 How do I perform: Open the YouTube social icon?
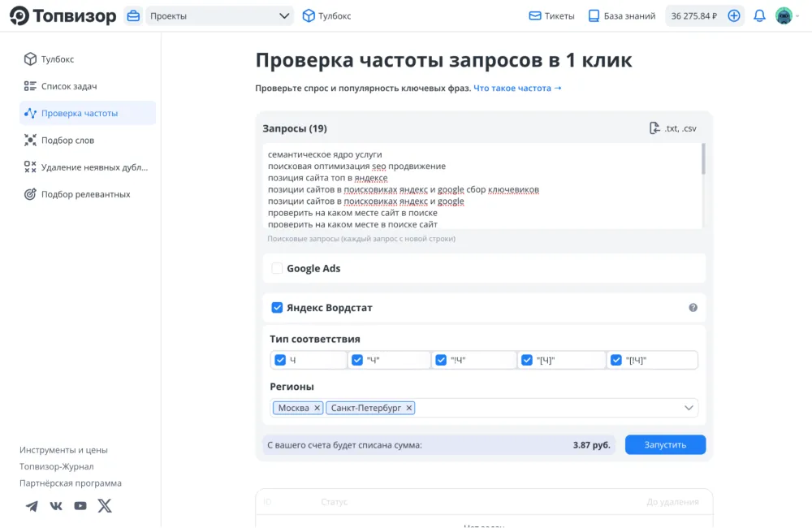coord(80,506)
